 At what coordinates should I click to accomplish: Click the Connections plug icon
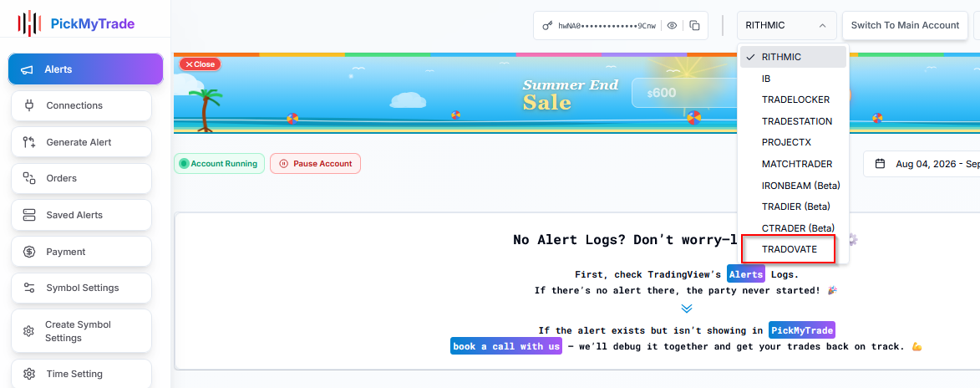coord(28,105)
